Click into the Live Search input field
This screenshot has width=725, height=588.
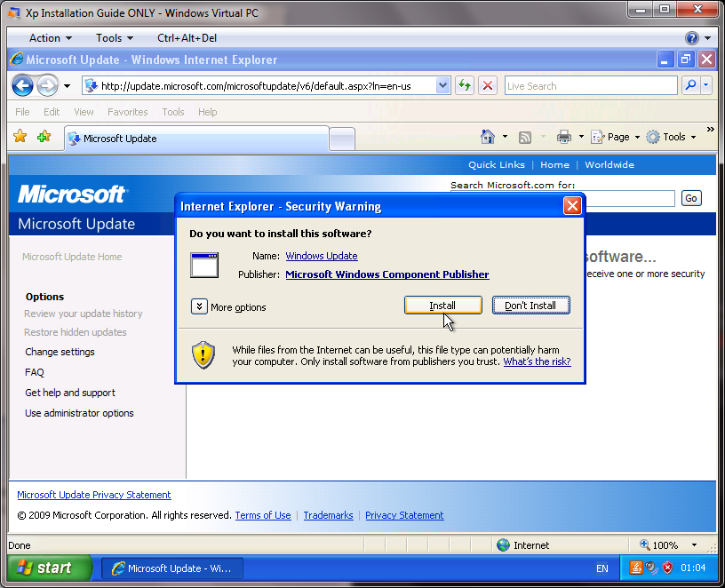(590, 86)
